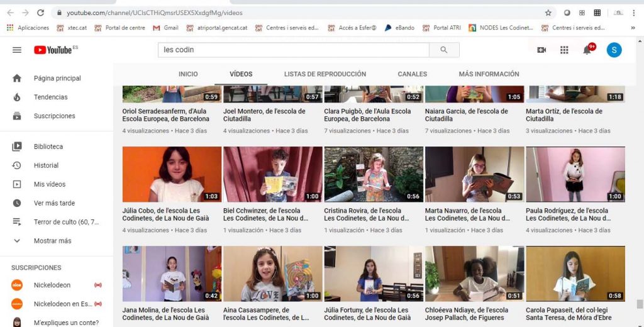Open the Nickelodeon subscription channel
644x327 pixels.
coord(52,285)
